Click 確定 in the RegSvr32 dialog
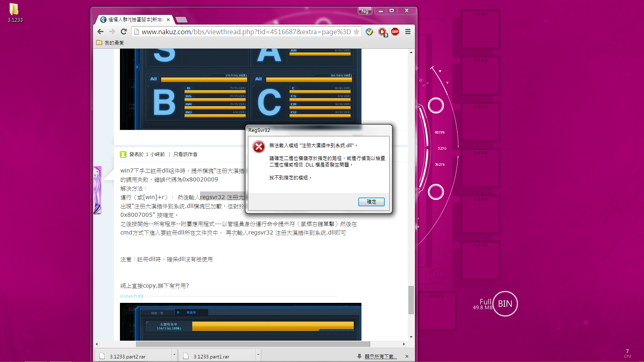Viewport: 644px width, 362px height. [x=372, y=202]
